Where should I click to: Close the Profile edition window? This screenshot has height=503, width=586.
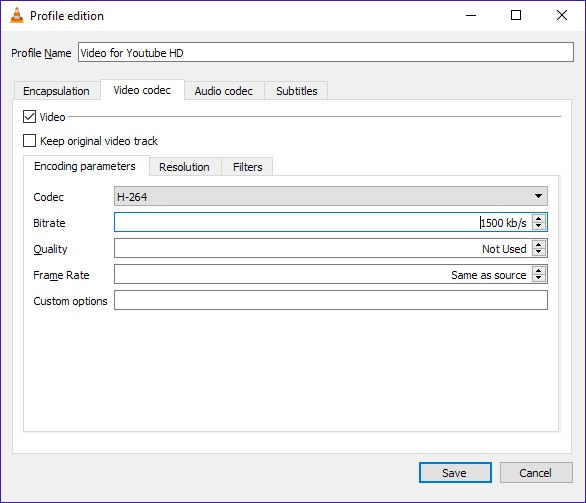pos(562,15)
